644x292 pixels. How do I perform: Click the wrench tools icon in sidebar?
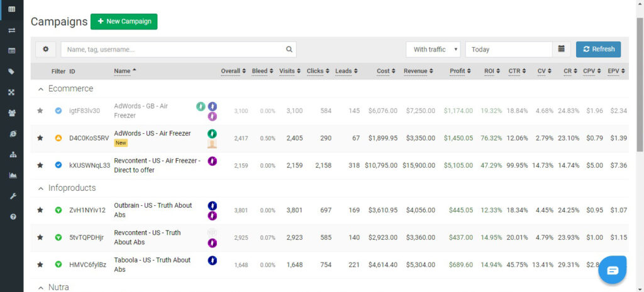point(11,196)
